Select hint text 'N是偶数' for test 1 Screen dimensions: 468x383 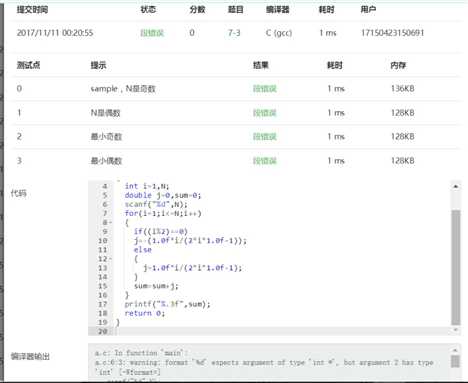[105, 113]
